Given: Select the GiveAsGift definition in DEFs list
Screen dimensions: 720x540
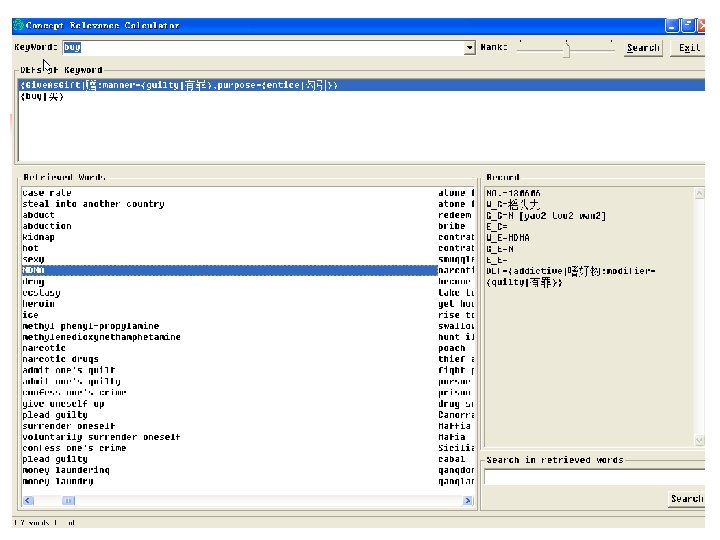Looking at the screenshot, I should (x=180, y=86).
